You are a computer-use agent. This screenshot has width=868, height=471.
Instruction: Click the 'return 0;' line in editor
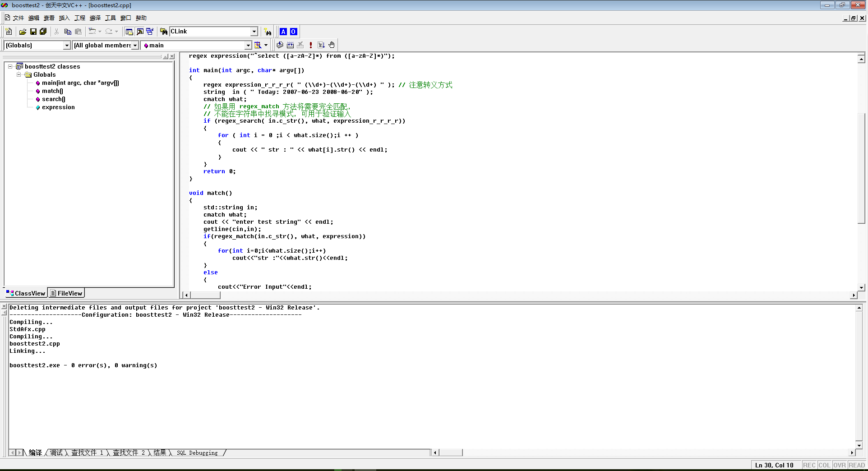[220, 171]
